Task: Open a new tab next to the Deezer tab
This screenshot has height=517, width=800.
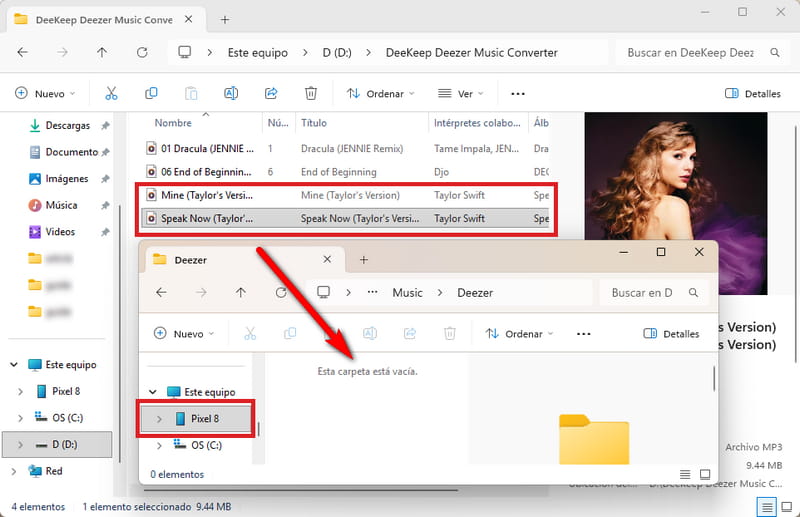Action: pyautogui.click(x=364, y=260)
